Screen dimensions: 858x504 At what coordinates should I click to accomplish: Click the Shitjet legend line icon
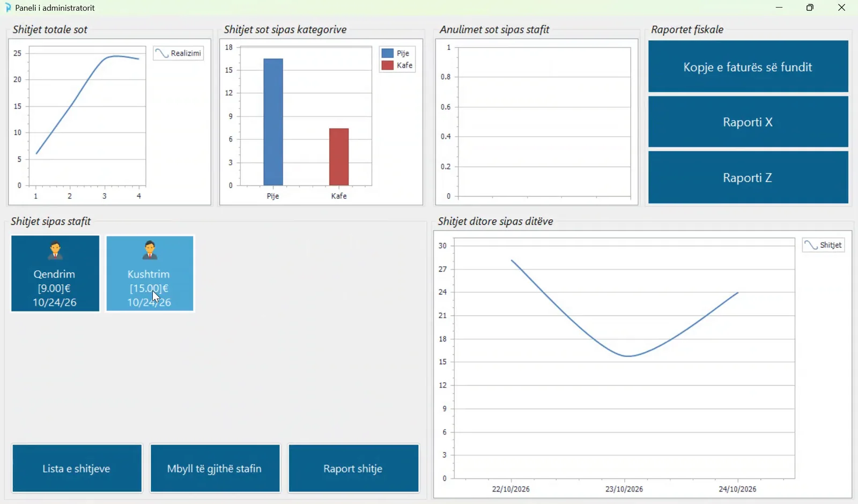click(811, 245)
